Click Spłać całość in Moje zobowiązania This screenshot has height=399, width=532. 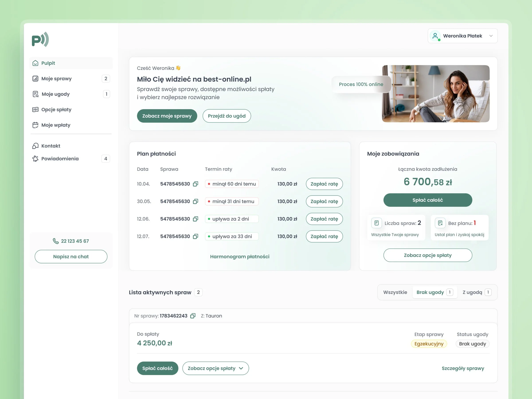point(428,200)
